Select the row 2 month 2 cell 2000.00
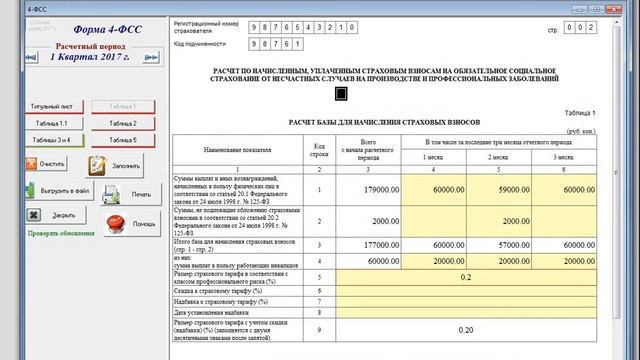The image size is (640, 360). [x=499, y=221]
